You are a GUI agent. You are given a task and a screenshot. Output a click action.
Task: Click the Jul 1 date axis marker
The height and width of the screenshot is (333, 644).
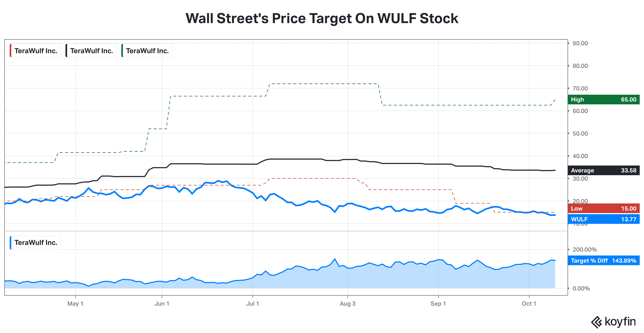pyautogui.click(x=252, y=303)
